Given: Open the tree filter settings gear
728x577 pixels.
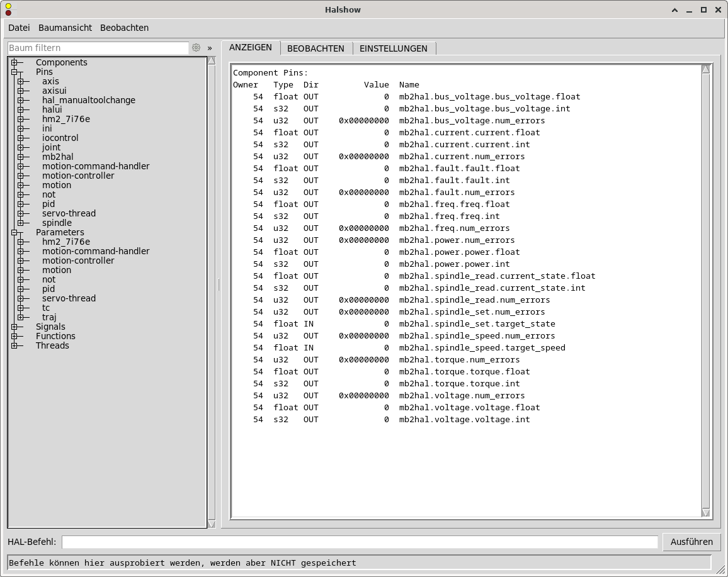Looking at the screenshot, I should [x=196, y=48].
